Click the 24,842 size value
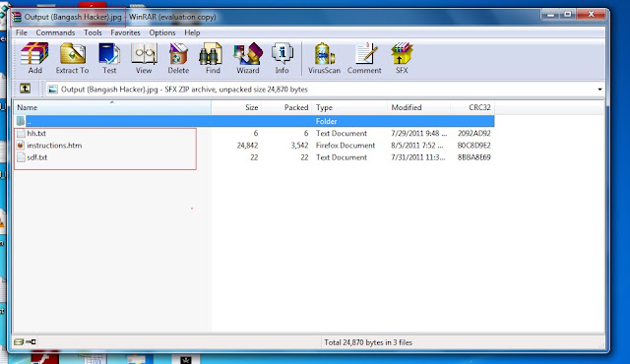Viewport: 630px width, 364px height. pyautogui.click(x=247, y=146)
